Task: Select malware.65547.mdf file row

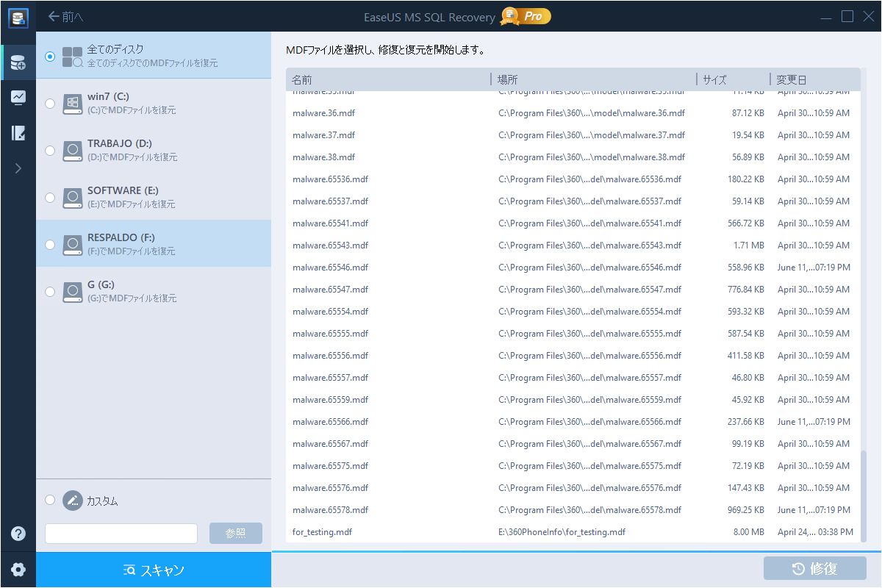Action: [x=573, y=290]
